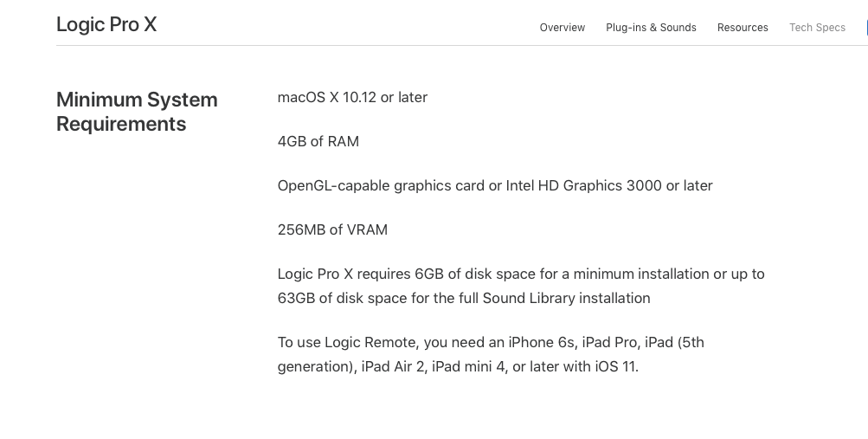Click the 4GB of RAM line
The image size is (868, 439).
[x=318, y=141]
